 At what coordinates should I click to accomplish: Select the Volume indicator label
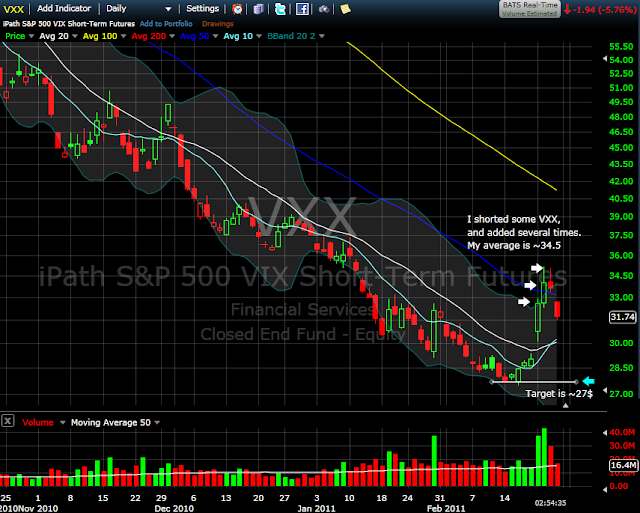tap(38, 423)
